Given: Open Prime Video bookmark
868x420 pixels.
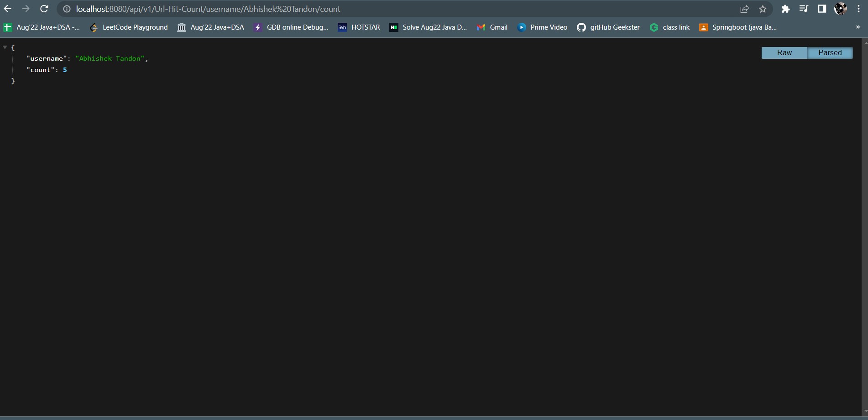Looking at the screenshot, I should [x=542, y=27].
